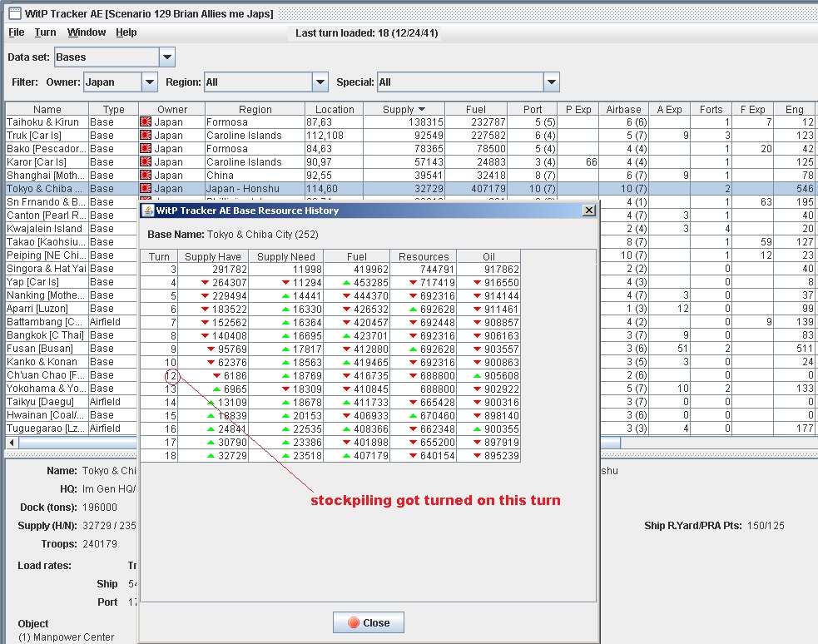Click the Manpower Center object entry
Viewport: 818px width, 644px height.
pyautogui.click(x=67, y=637)
